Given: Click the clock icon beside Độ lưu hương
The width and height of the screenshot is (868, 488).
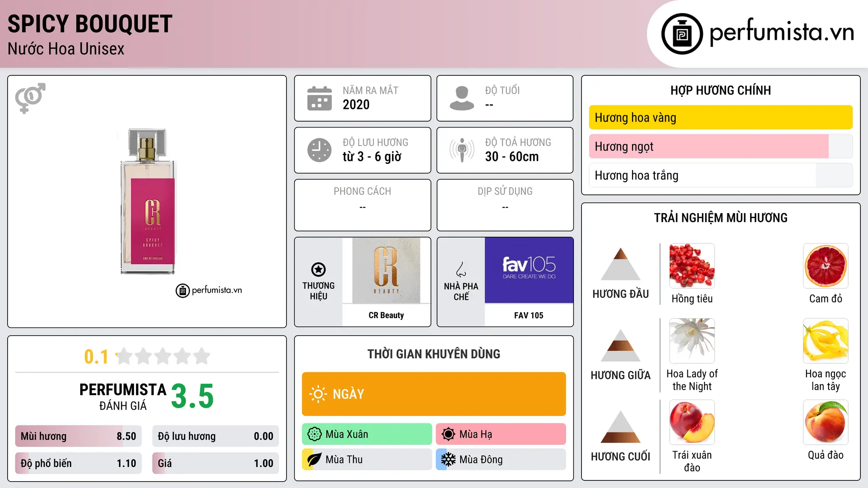Looking at the screenshot, I should pyautogui.click(x=320, y=150).
